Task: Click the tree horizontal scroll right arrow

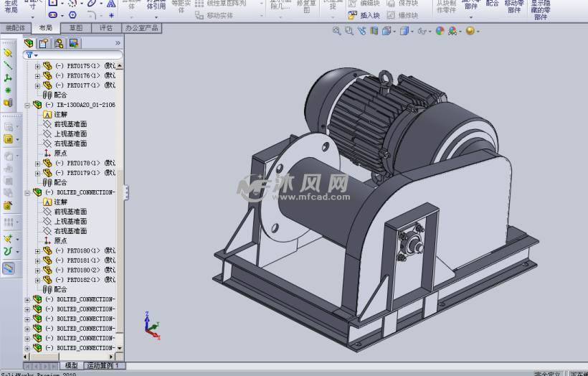Action: pos(111,357)
